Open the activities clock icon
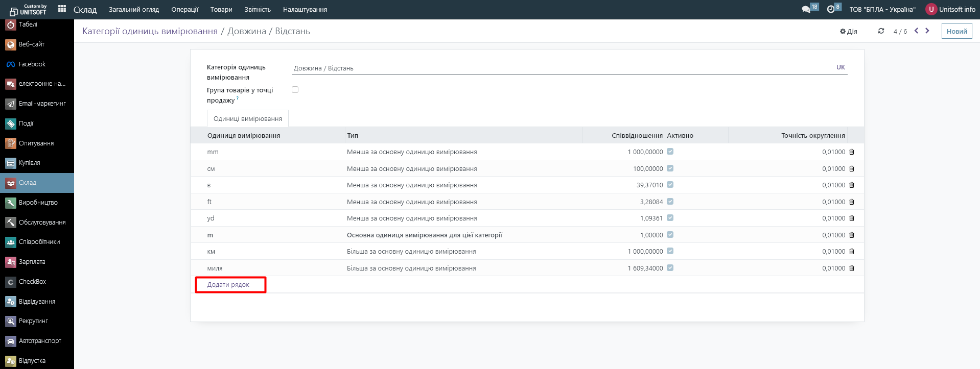Viewport: 980px width, 369px height. [831, 9]
